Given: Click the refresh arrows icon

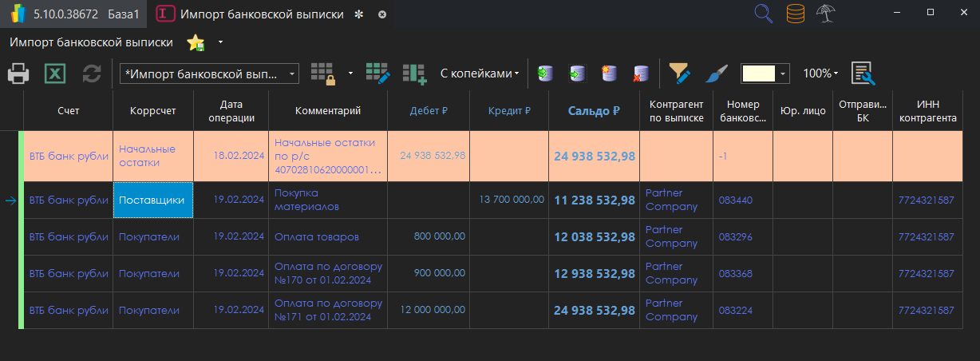Looking at the screenshot, I should tap(92, 74).
